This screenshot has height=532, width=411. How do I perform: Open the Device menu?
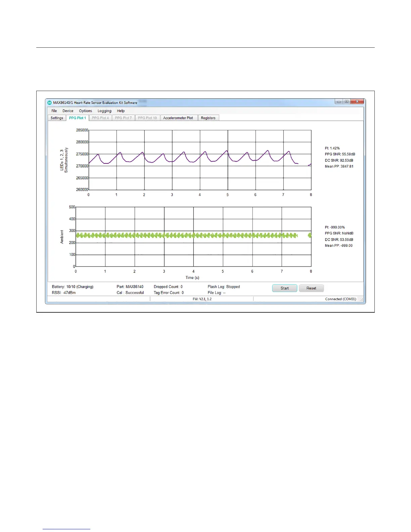coord(68,111)
